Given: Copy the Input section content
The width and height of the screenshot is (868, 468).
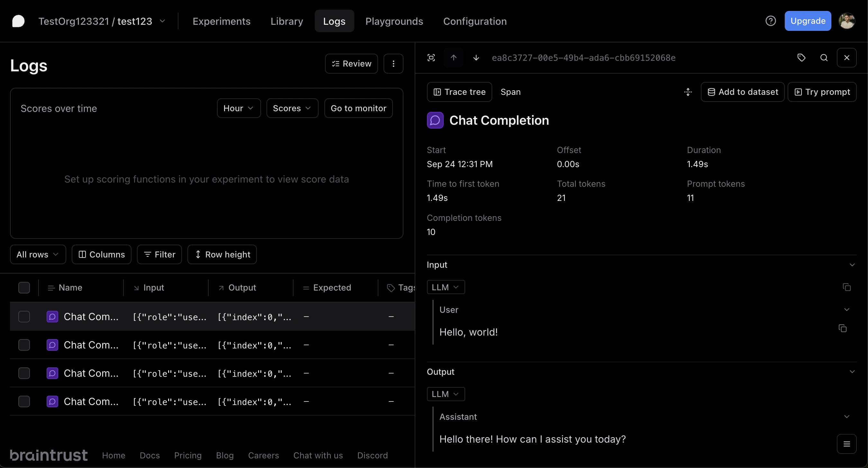Looking at the screenshot, I should point(847,287).
